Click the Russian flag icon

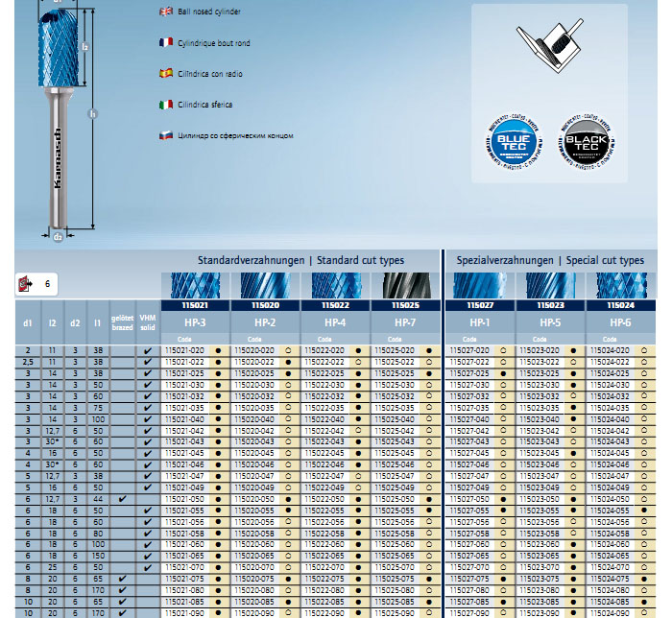click(x=165, y=136)
